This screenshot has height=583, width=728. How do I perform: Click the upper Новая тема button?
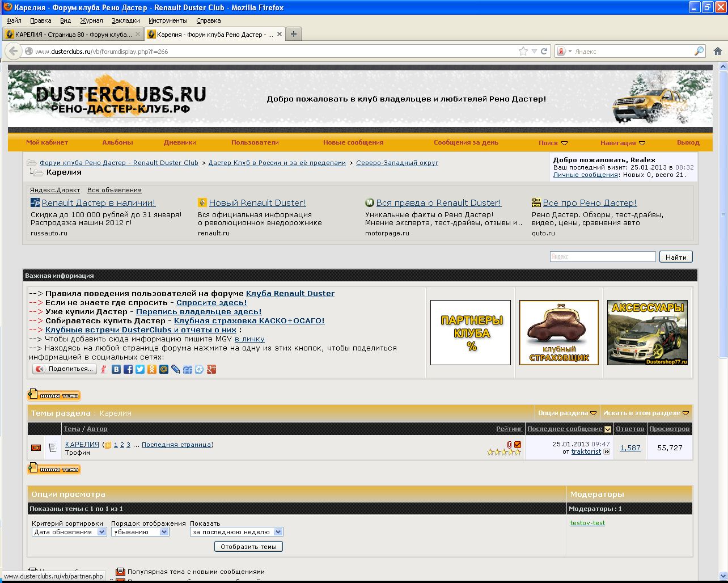54,395
